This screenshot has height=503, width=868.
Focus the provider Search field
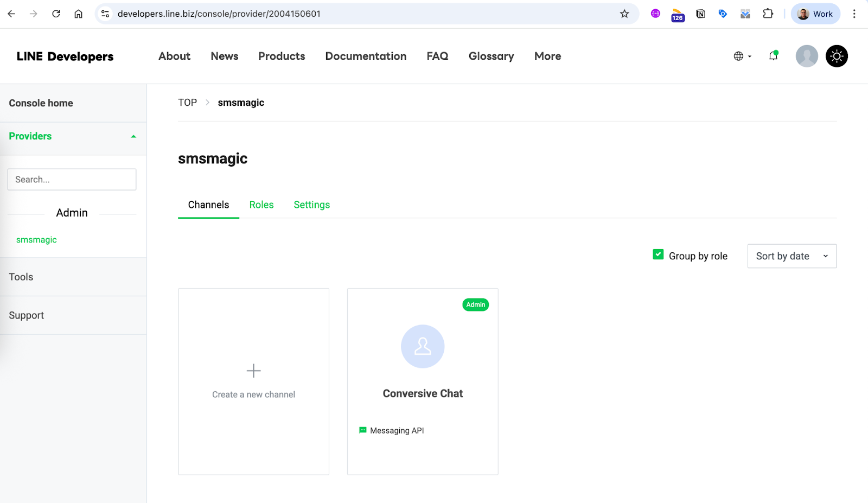72,180
